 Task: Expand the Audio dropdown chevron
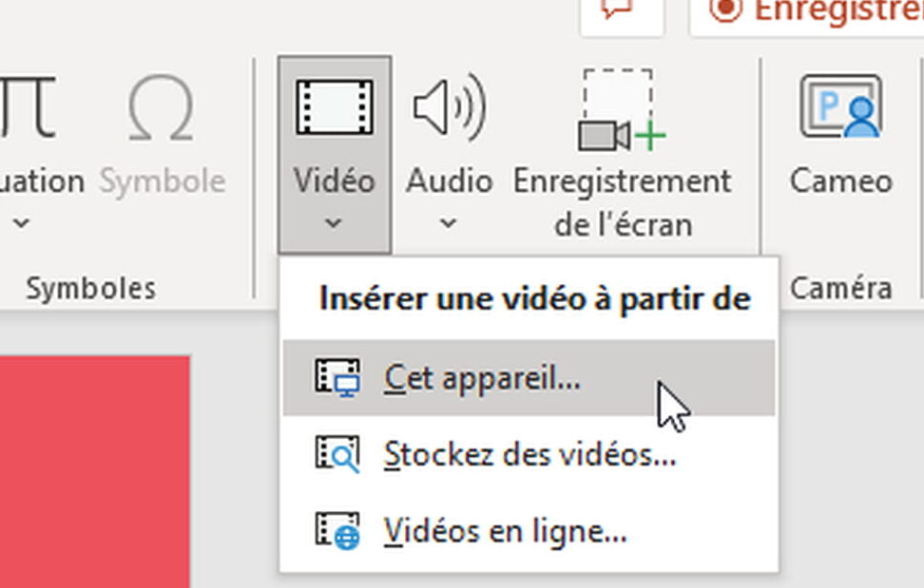(449, 223)
